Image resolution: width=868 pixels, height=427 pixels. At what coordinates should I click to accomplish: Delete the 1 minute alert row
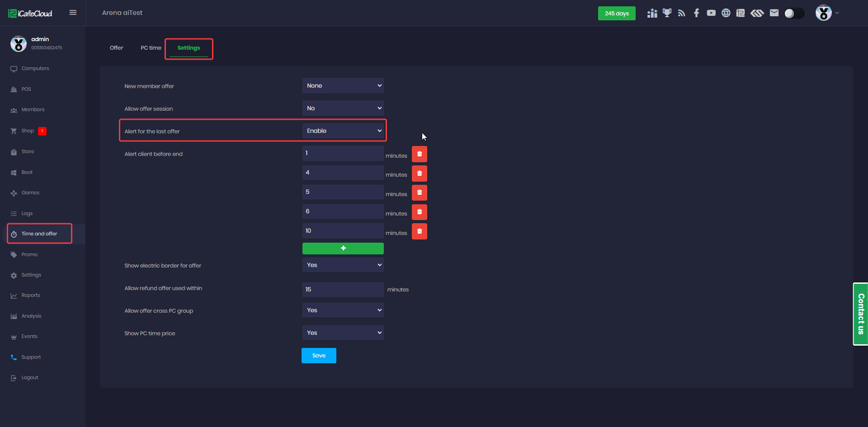pos(420,154)
